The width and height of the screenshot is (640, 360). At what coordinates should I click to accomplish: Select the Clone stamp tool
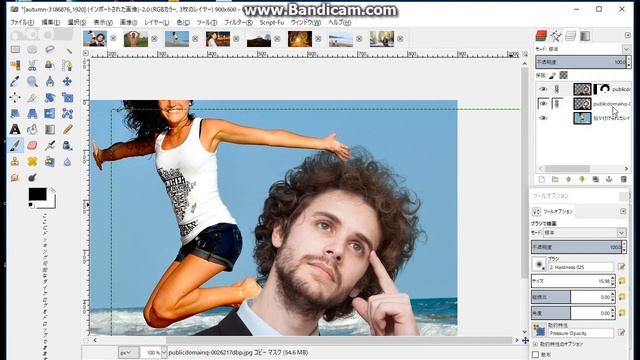15,161
